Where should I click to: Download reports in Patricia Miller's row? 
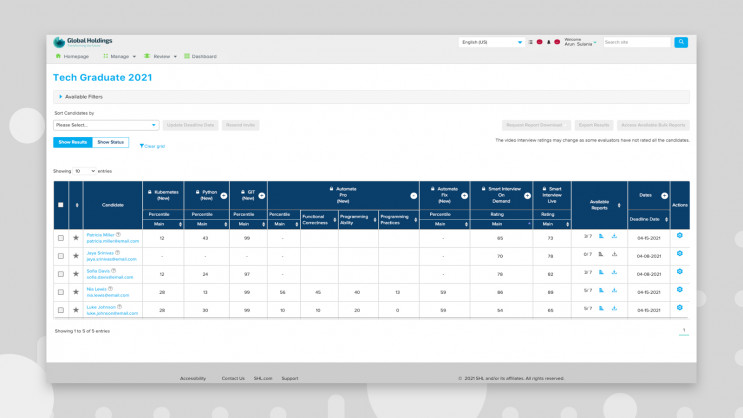point(614,236)
